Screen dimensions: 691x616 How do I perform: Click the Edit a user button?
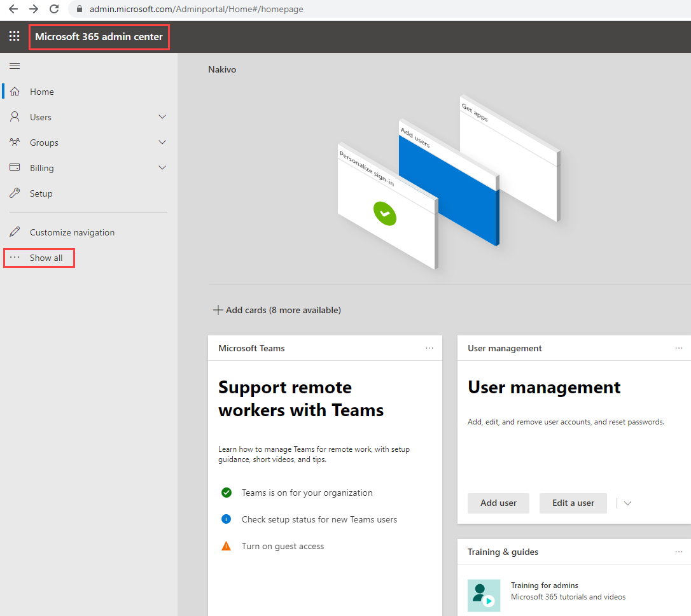(x=573, y=503)
